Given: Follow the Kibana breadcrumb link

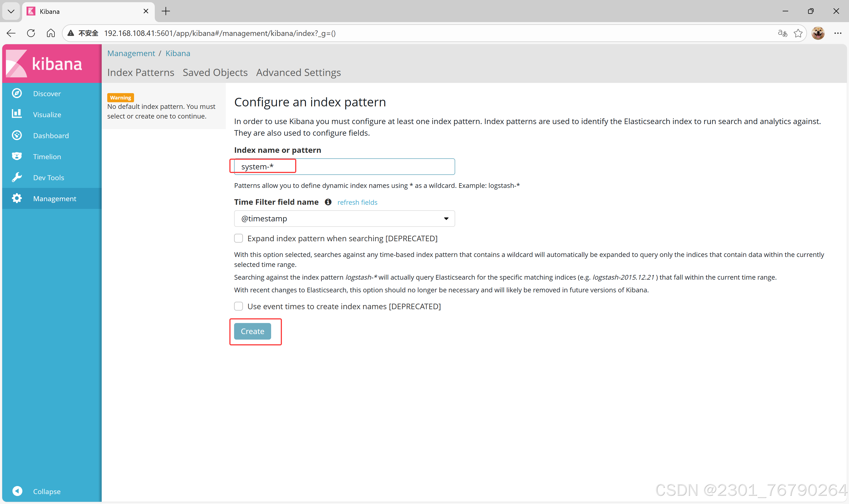Looking at the screenshot, I should (178, 53).
